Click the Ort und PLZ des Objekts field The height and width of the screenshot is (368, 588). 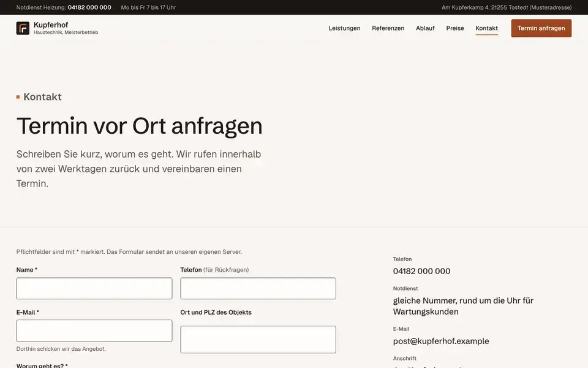tap(258, 339)
